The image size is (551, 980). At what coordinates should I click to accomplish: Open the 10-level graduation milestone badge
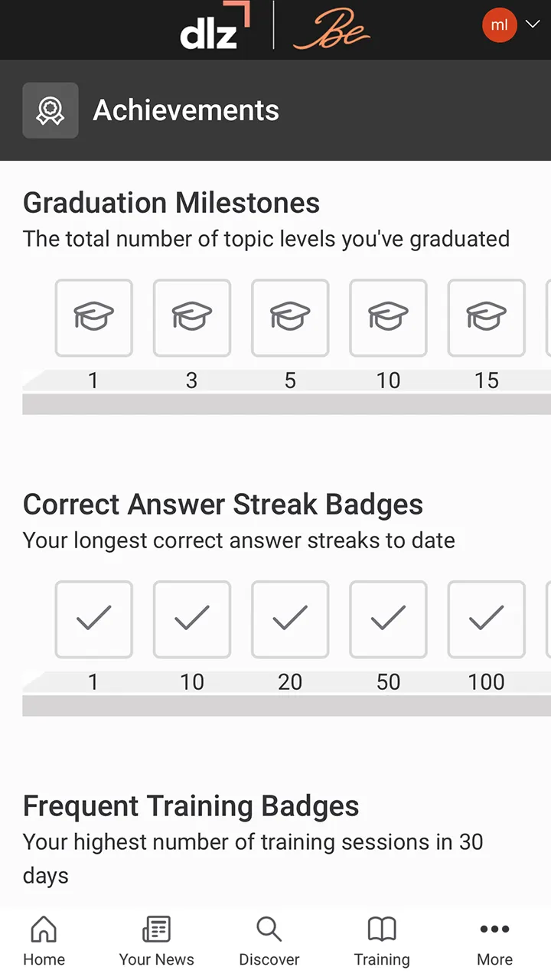point(388,318)
